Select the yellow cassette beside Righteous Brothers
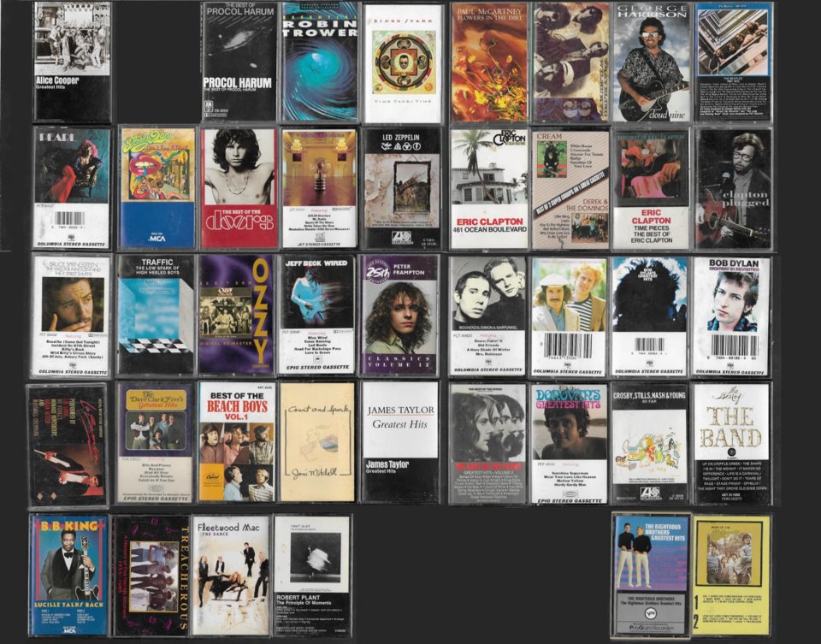The height and width of the screenshot is (644, 821). [x=732, y=576]
